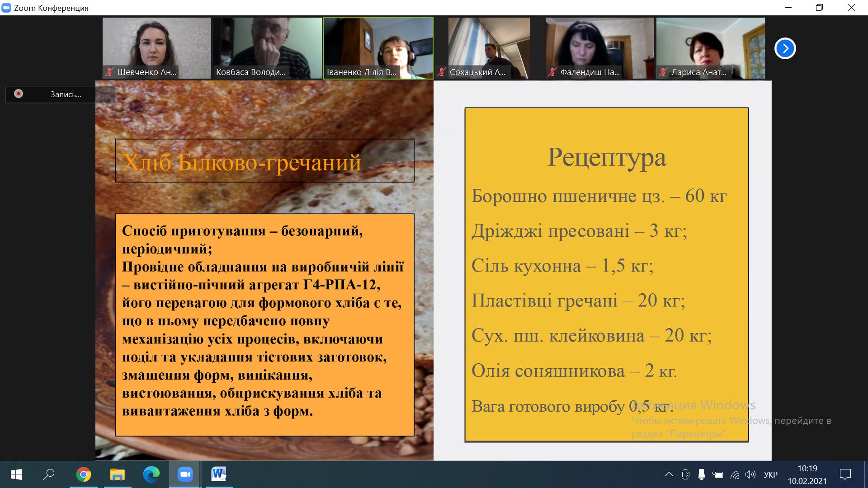Open network Wi-Fi settings in tray
The height and width of the screenshot is (488, 868).
pos(735,474)
